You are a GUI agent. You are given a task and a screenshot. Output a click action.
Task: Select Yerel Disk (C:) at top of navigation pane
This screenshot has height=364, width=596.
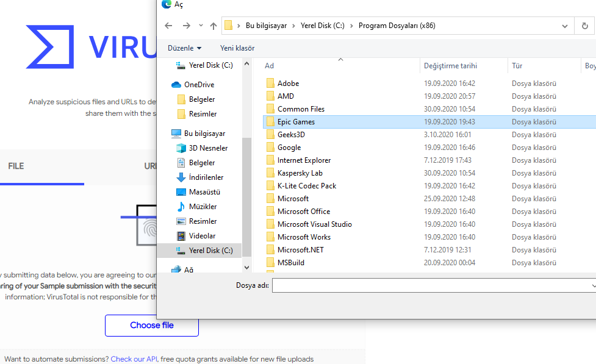pyautogui.click(x=204, y=65)
